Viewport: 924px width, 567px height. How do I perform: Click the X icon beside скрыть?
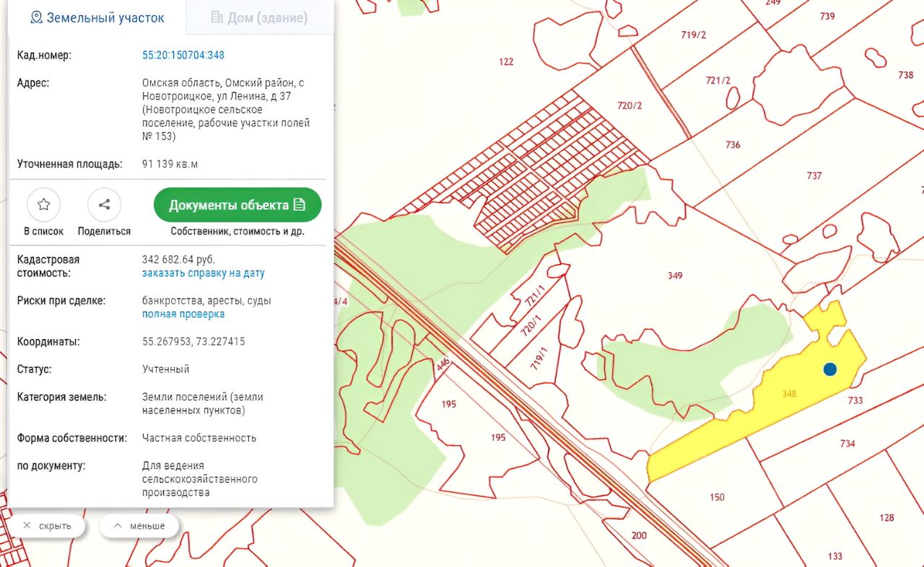coord(27,526)
